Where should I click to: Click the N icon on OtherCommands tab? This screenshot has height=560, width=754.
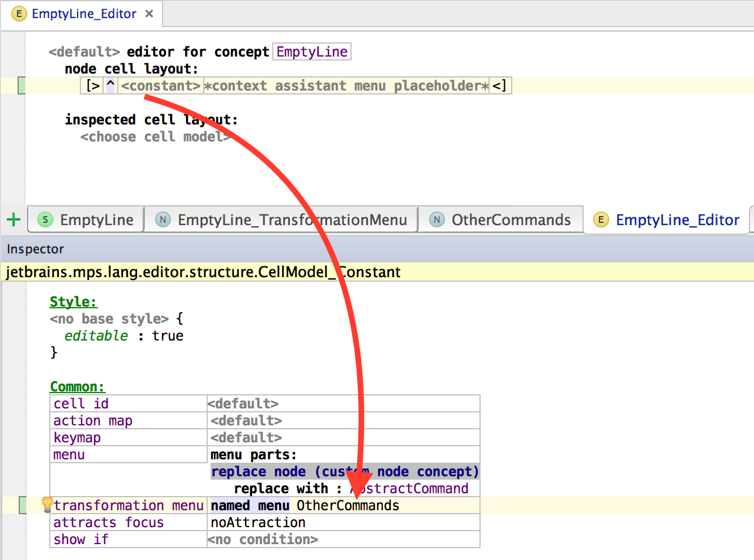(x=436, y=219)
